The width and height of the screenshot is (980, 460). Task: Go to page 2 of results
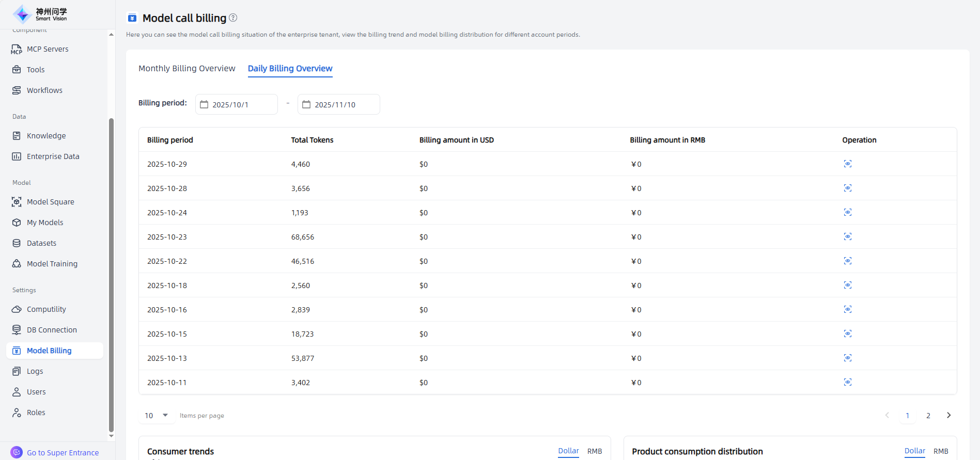[x=928, y=415]
